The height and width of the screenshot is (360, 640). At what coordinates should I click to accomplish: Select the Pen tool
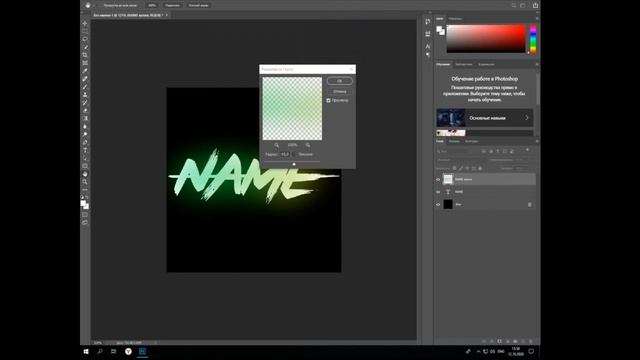pos(85,142)
